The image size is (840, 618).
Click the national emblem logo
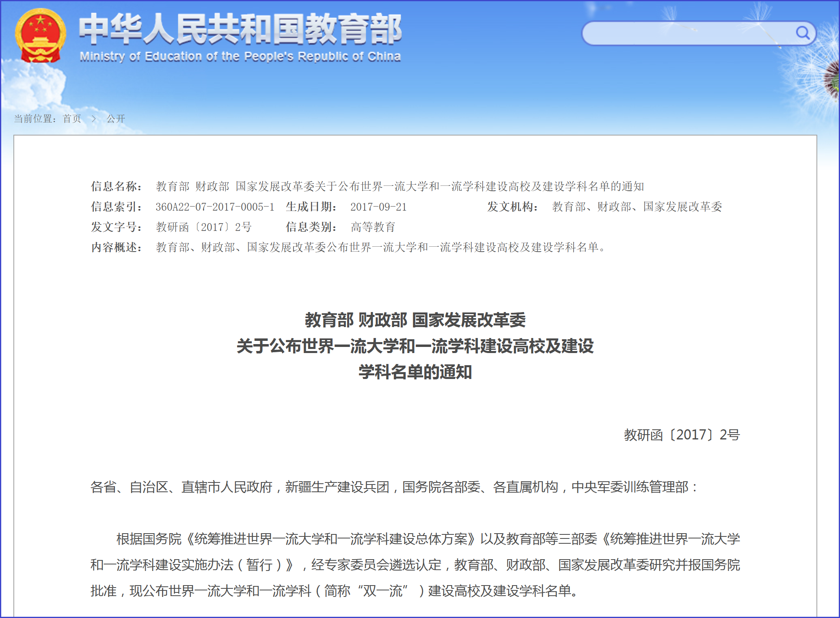point(40,36)
